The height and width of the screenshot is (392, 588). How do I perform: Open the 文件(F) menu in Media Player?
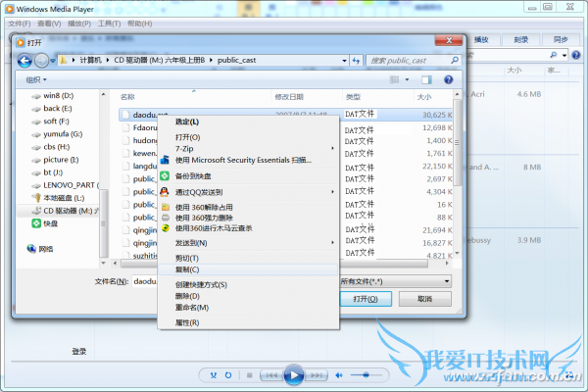(x=20, y=24)
